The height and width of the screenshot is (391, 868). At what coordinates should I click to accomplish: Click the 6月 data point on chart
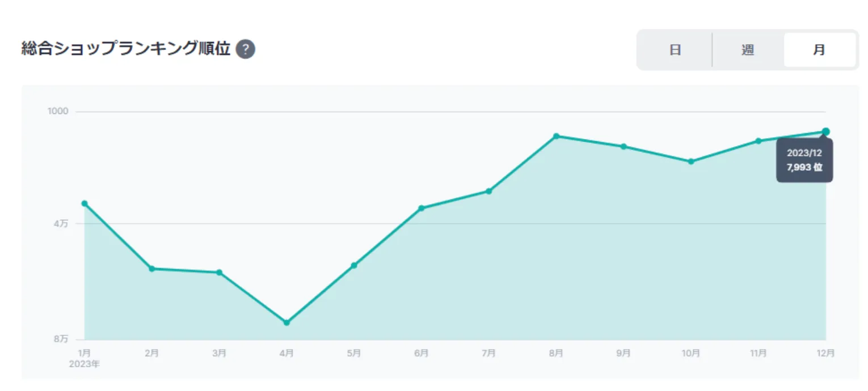click(422, 208)
